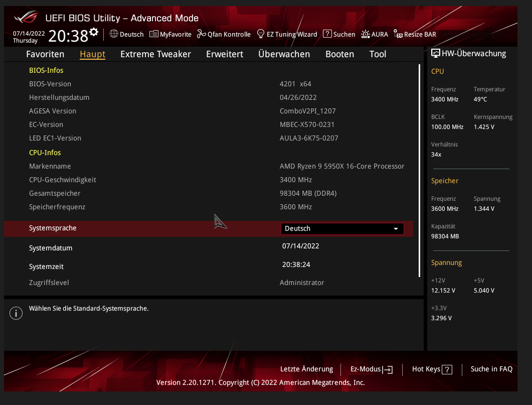Switch to the Extreme Tweaker tab
Screen dimensions: 532x405
pos(156,54)
